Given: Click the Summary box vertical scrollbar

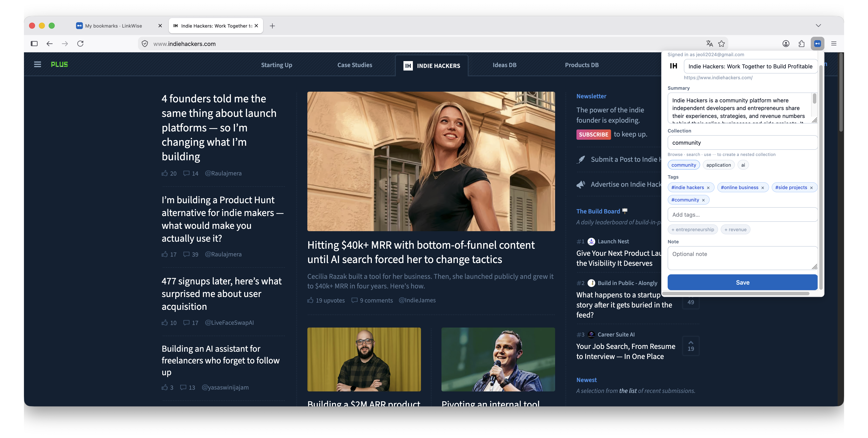Looking at the screenshot, I should [814, 99].
